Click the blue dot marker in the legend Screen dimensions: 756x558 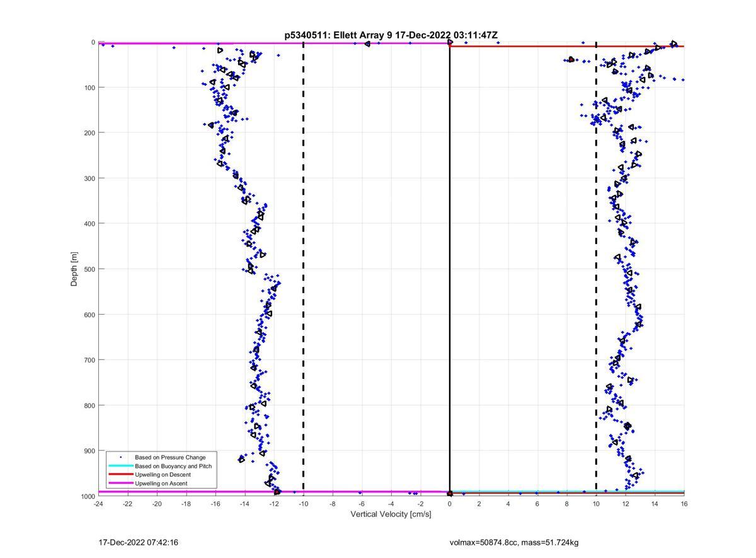click(120, 457)
